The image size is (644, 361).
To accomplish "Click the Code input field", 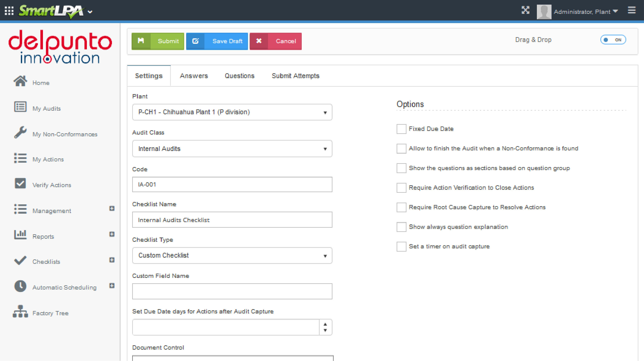I will [x=232, y=185].
